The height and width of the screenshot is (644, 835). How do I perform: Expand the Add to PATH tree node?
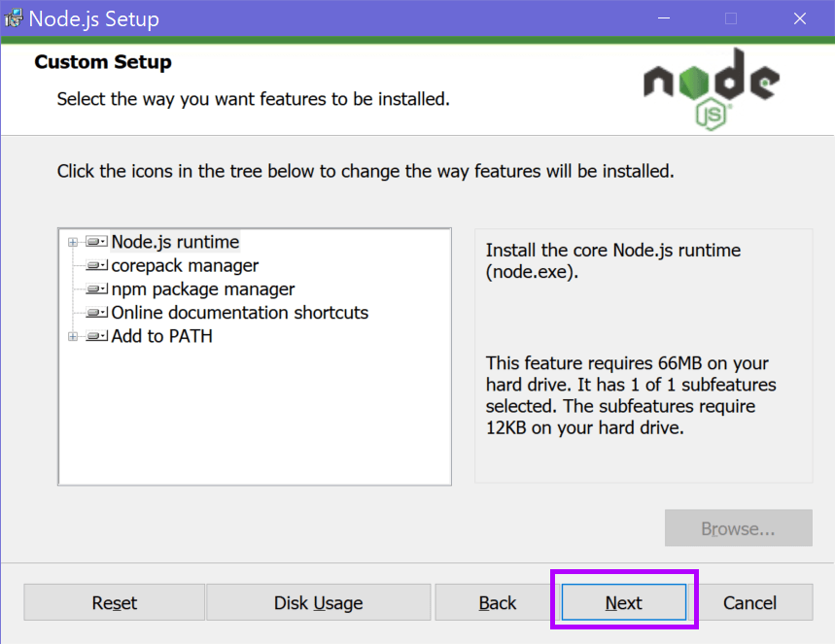[73, 336]
